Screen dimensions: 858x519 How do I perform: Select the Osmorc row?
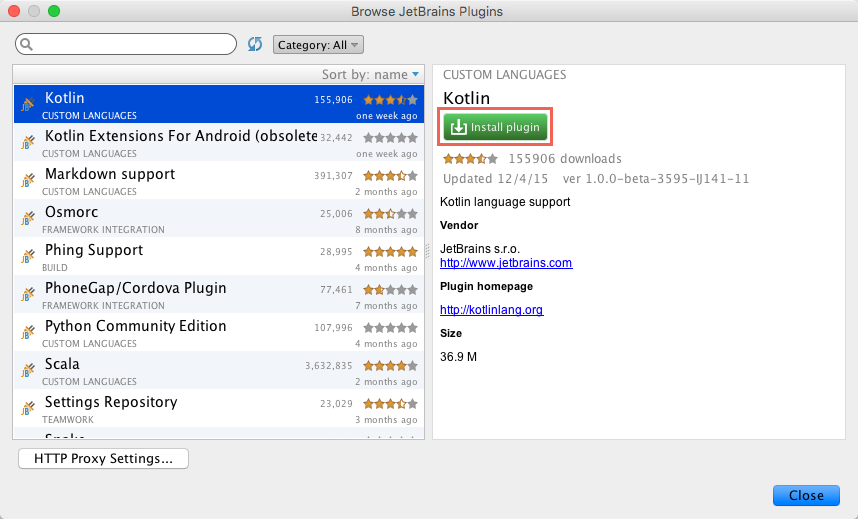click(219, 218)
